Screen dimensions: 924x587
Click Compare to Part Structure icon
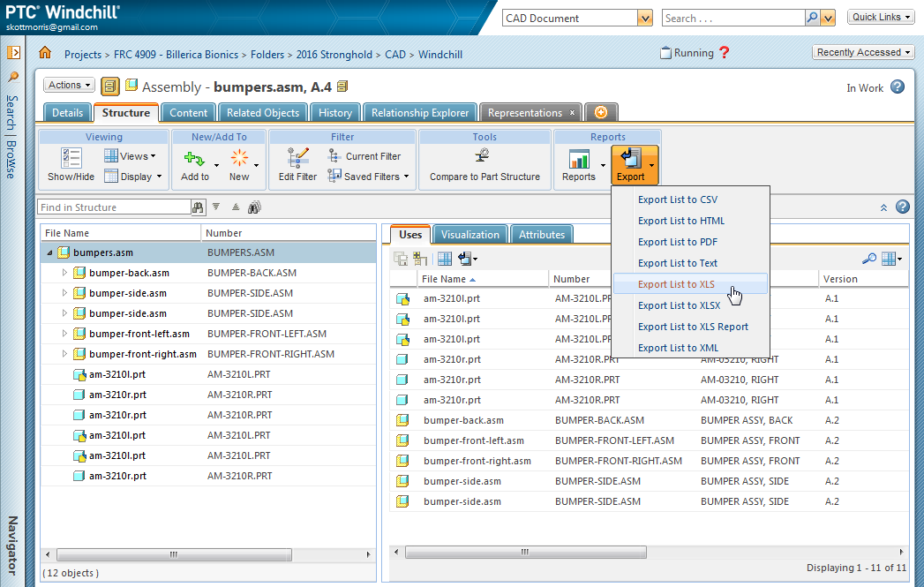[483, 155]
